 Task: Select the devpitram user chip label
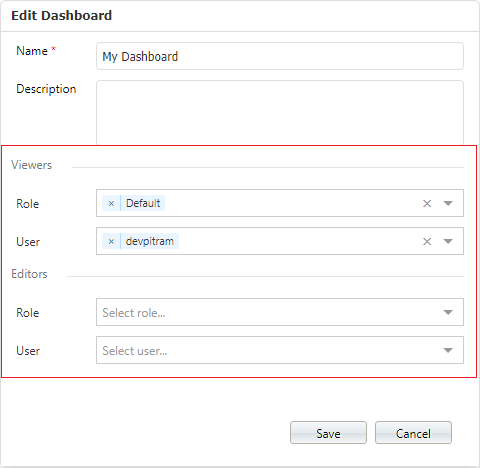tap(150, 241)
